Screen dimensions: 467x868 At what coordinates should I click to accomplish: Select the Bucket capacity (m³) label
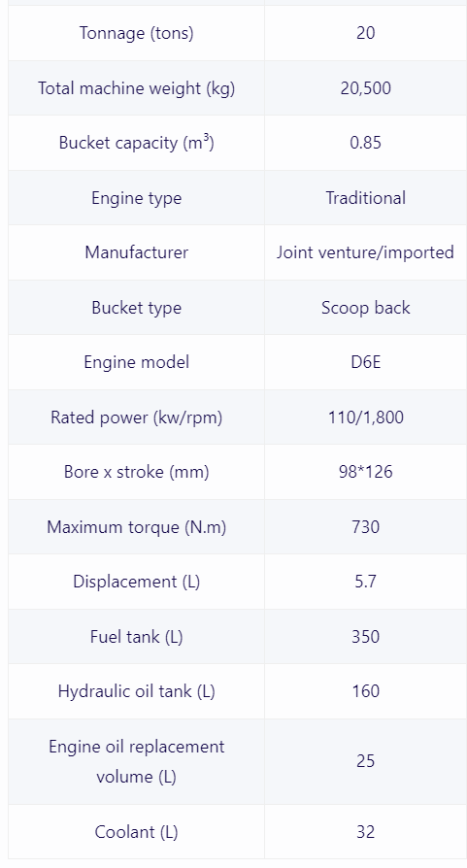(x=136, y=143)
